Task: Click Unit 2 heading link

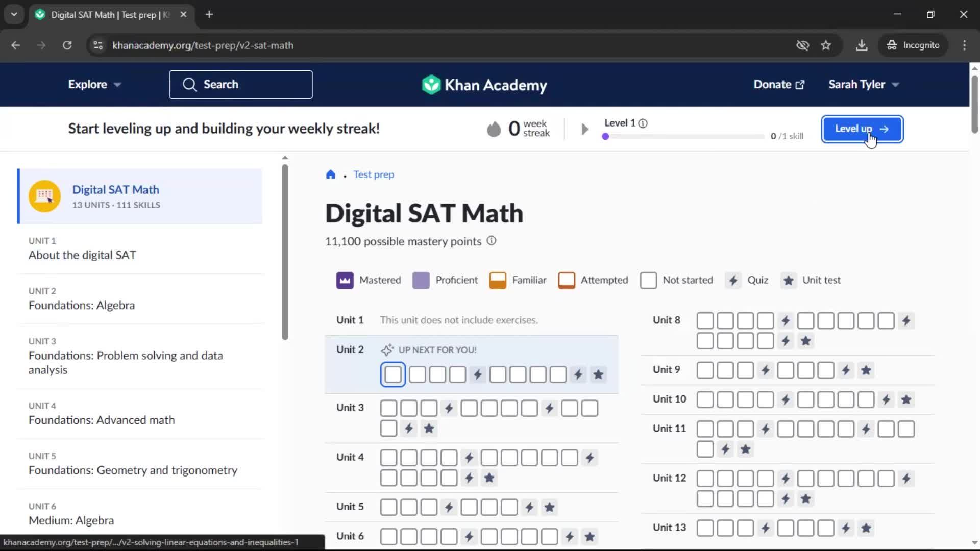Action: [x=350, y=349]
